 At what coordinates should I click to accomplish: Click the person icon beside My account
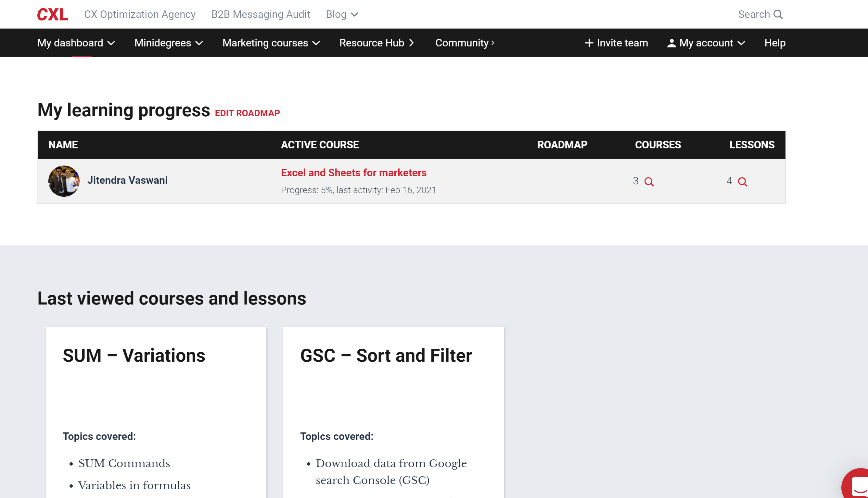(x=671, y=43)
